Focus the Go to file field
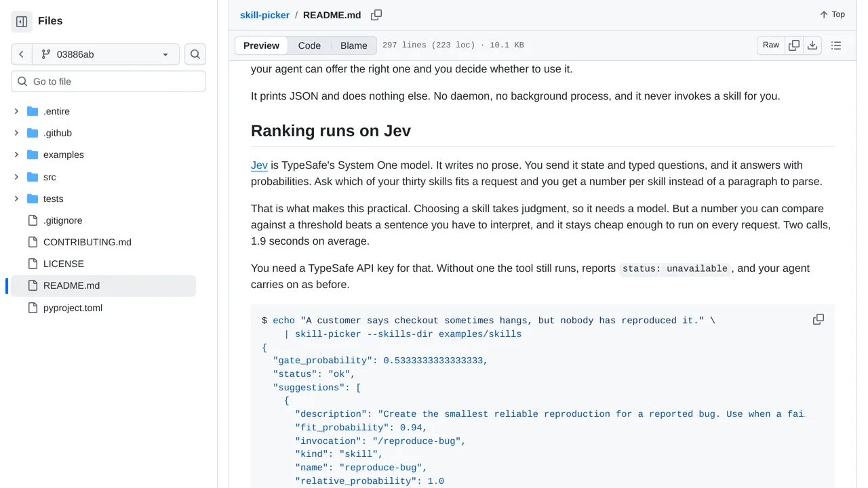This screenshot has height=488, width=868. point(108,81)
